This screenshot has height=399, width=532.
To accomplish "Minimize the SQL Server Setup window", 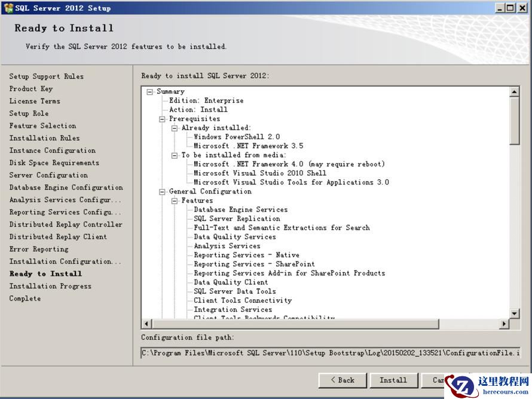I will coord(499,8).
